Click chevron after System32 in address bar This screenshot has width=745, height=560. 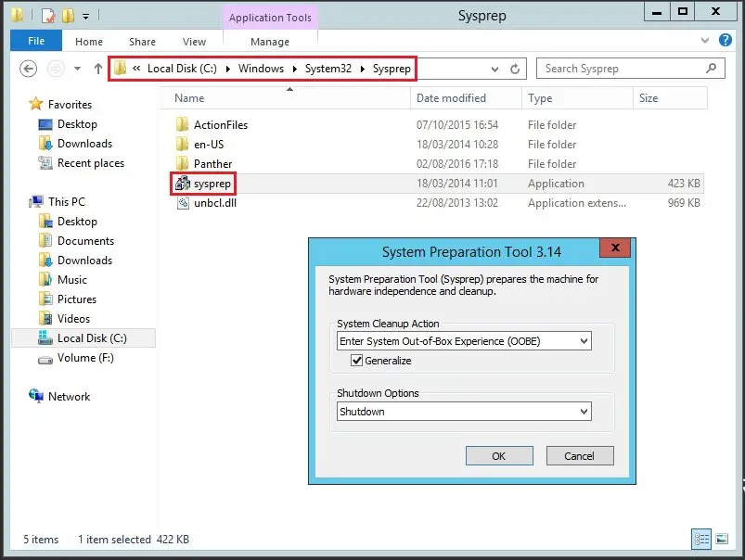tap(363, 69)
